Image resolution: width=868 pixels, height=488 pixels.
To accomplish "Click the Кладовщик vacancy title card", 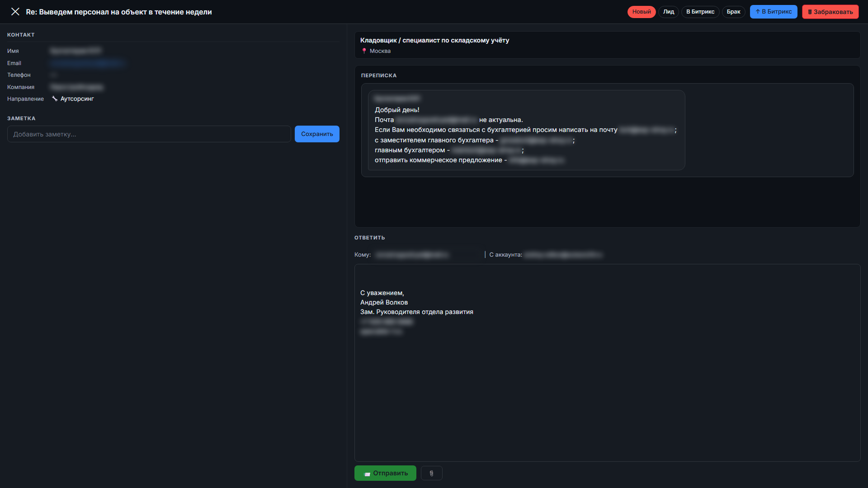I will (607, 45).
